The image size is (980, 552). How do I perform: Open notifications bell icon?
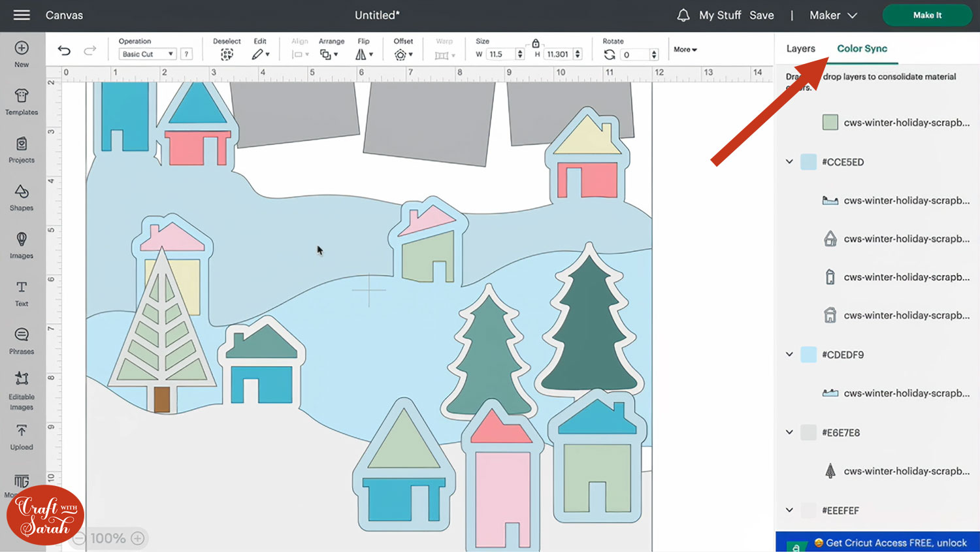(x=683, y=15)
